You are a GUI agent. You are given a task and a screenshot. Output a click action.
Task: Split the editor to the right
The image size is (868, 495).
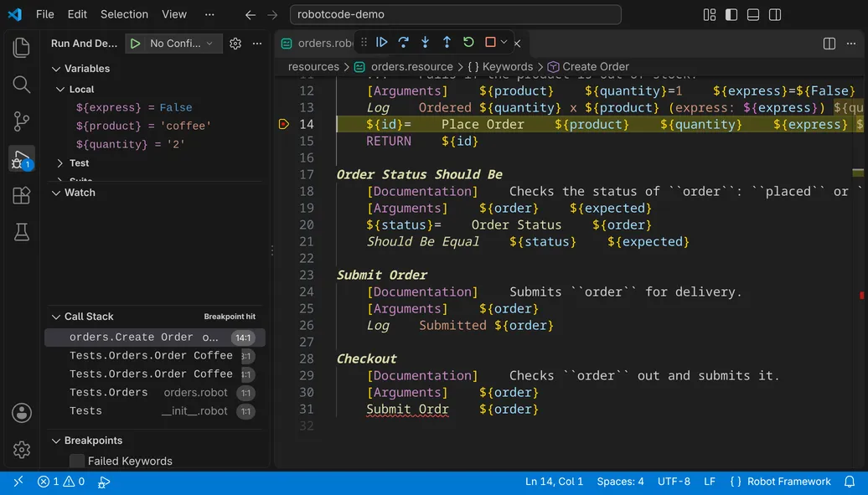[x=829, y=44]
